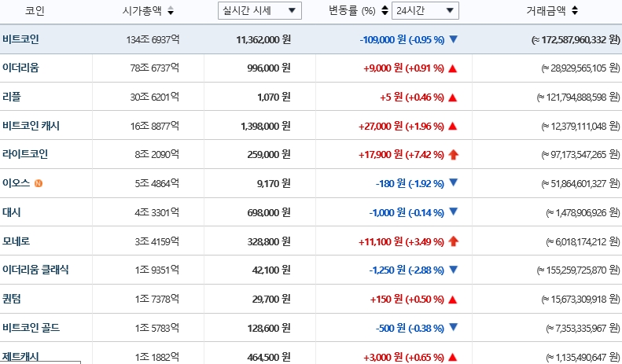Image resolution: width=622 pixels, height=364 pixels.
Task: Select volume 121,794,888,598 원
Action: [x=579, y=97]
